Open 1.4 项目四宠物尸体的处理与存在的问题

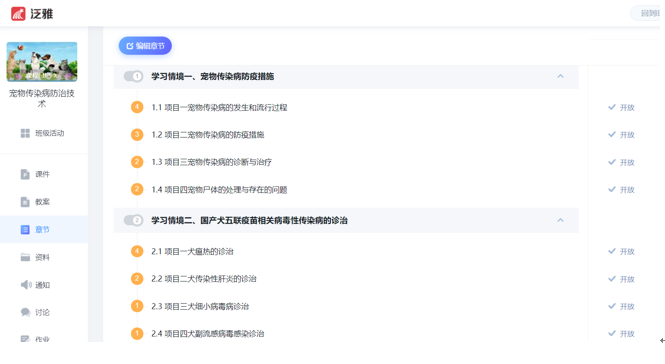click(x=219, y=190)
